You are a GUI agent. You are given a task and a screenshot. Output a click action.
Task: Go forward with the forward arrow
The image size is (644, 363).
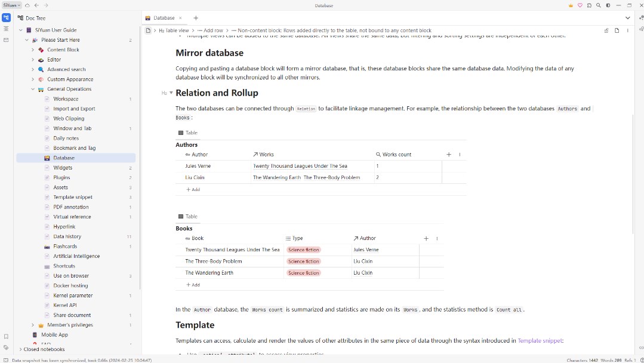[46, 5]
